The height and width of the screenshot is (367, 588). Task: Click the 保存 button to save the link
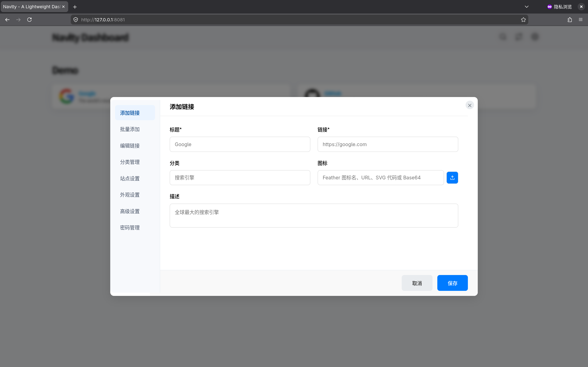[452, 283]
